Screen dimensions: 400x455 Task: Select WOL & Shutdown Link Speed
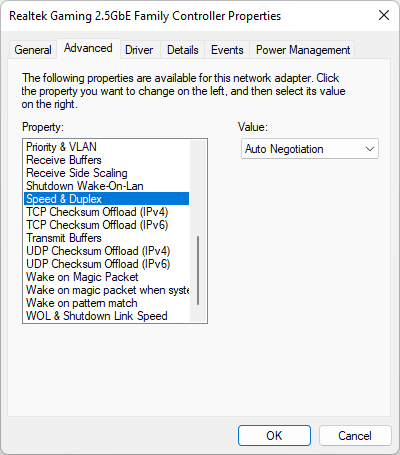pyautogui.click(x=107, y=316)
